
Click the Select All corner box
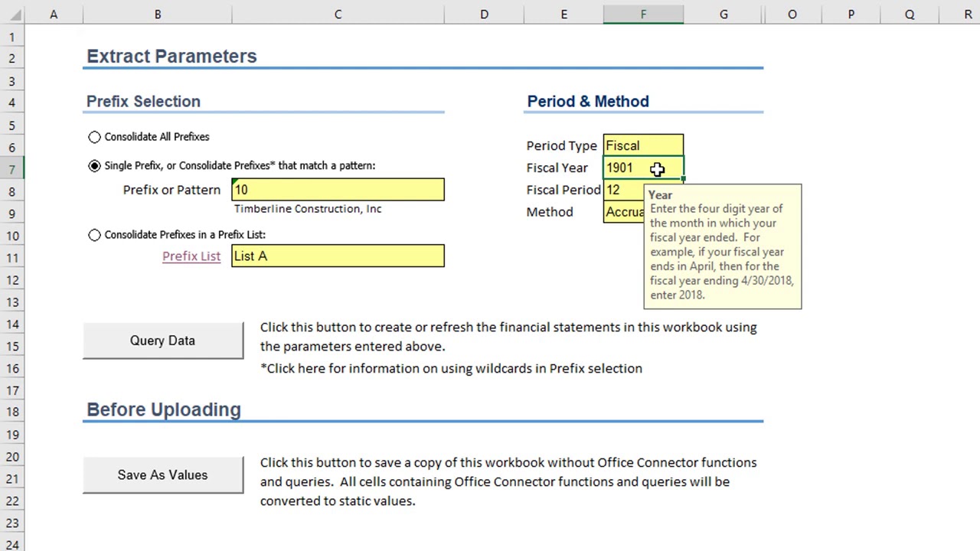pyautogui.click(x=12, y=15)
